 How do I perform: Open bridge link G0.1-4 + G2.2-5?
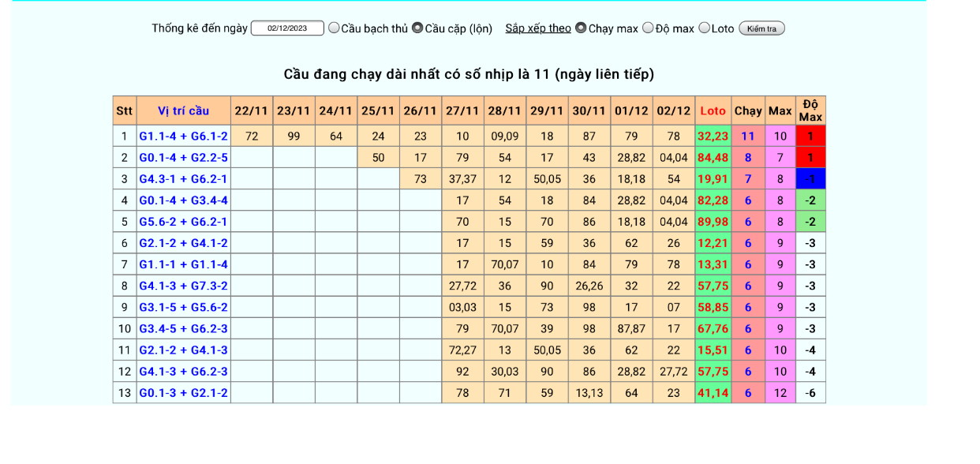coord(183,158)
